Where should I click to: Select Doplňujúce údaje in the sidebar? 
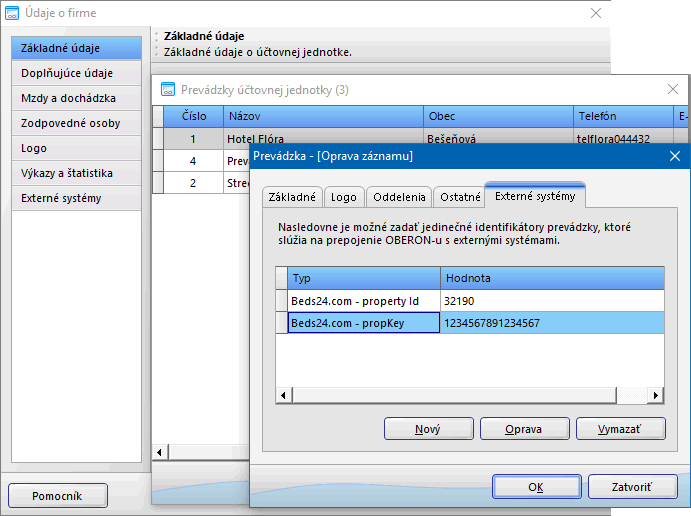coord(68,73)
